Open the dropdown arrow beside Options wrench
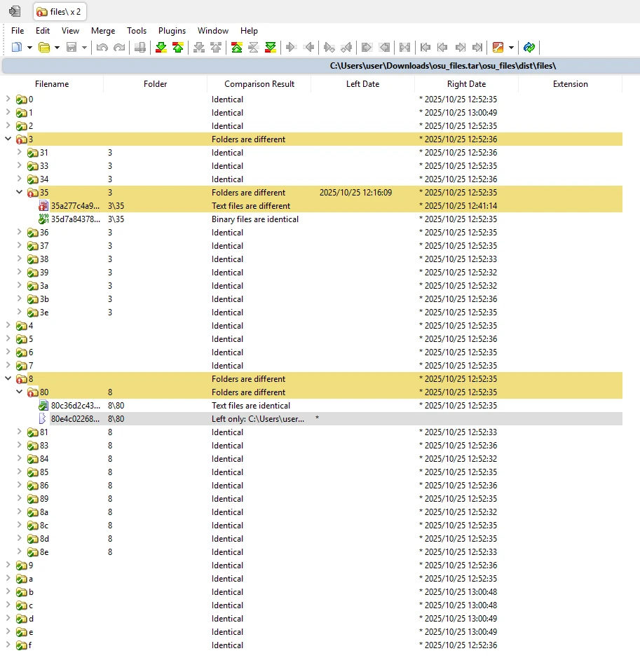This screenshot has width=640, height=672. coord(511,48)
